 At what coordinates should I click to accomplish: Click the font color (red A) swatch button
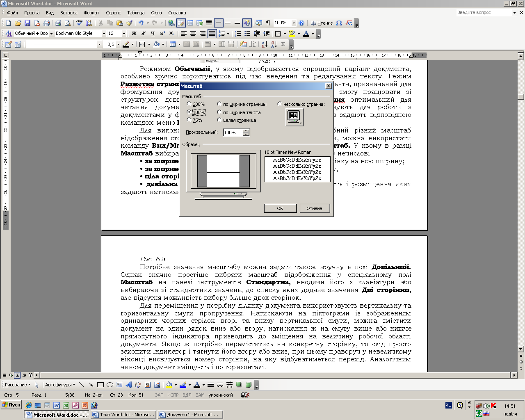coord(306,34)
